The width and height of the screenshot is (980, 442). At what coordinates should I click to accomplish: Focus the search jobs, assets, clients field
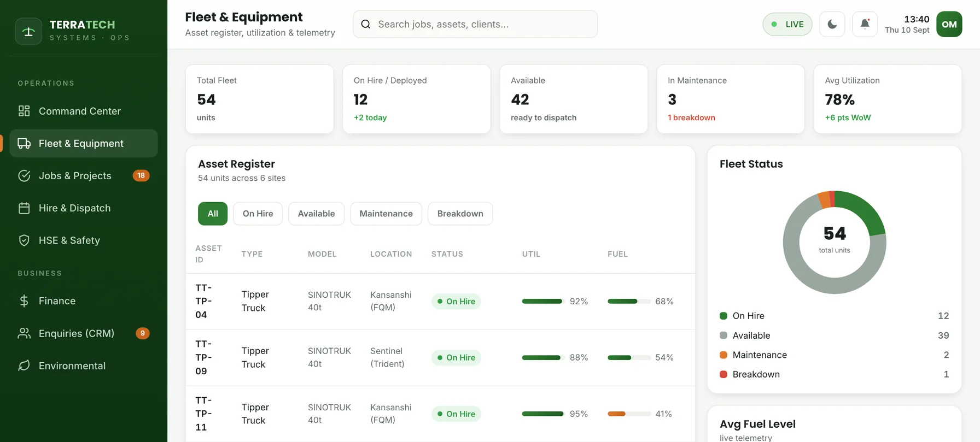point(475,24)
